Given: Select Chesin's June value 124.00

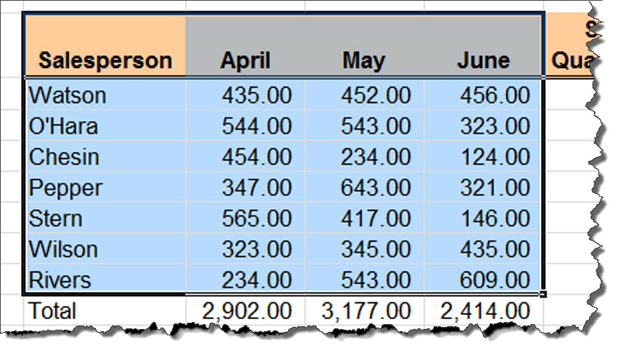Looking at the screenshot, I should 483,156.
